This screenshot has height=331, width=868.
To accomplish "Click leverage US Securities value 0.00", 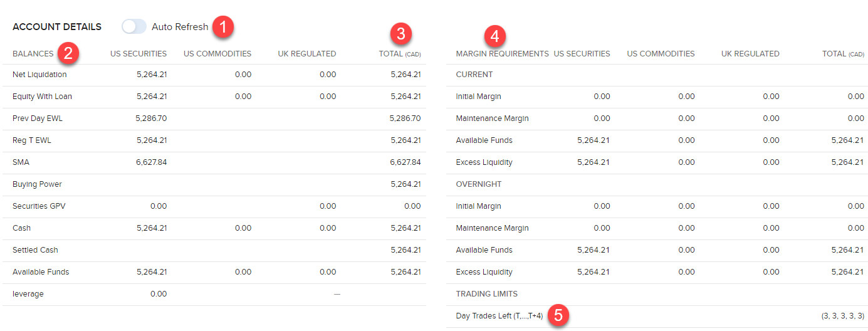I will tap(159, 294).
